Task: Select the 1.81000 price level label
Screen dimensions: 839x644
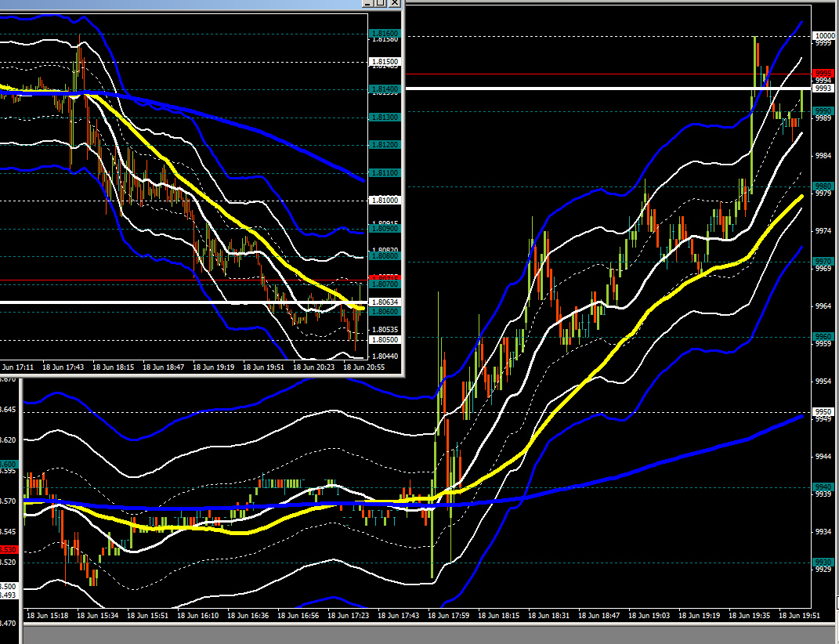Action: (x=385, y=201)
